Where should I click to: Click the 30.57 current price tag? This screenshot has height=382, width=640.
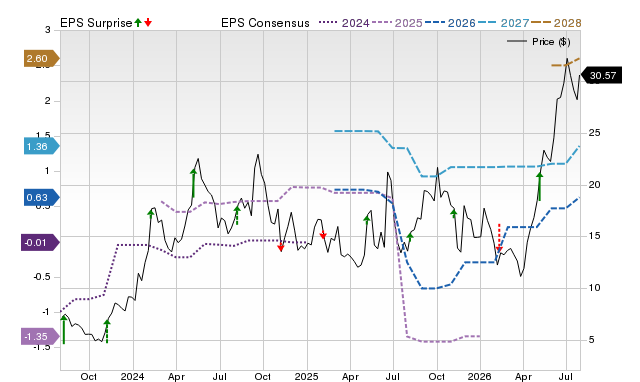pos(601,76)
